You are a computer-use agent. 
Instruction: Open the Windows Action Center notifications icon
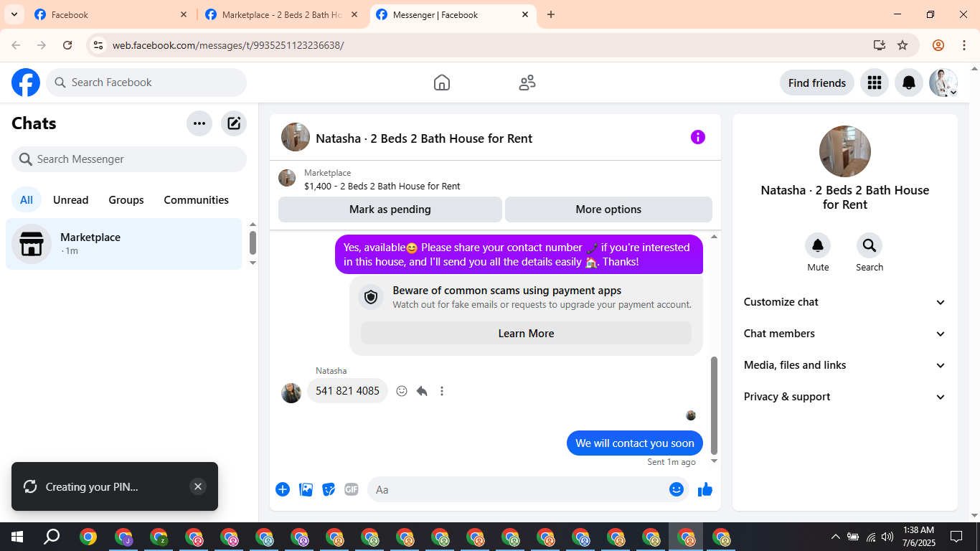click(x=956, y=537)
